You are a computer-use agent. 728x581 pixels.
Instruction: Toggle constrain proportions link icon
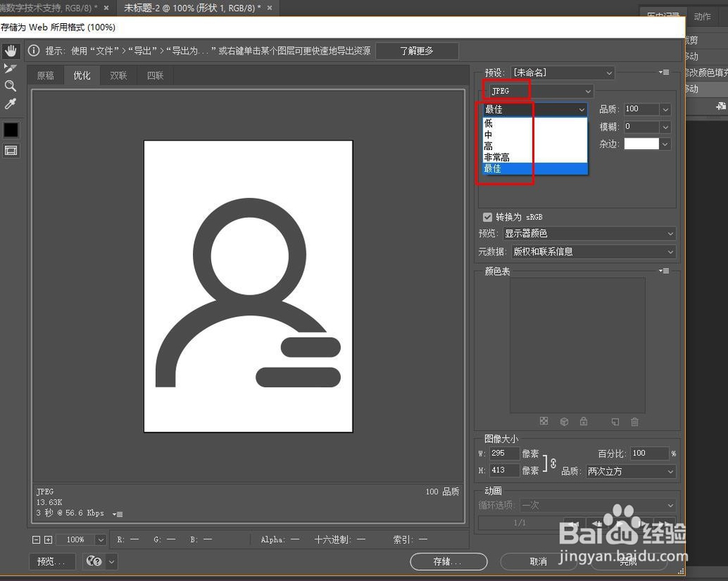click(x=553, y=462)
